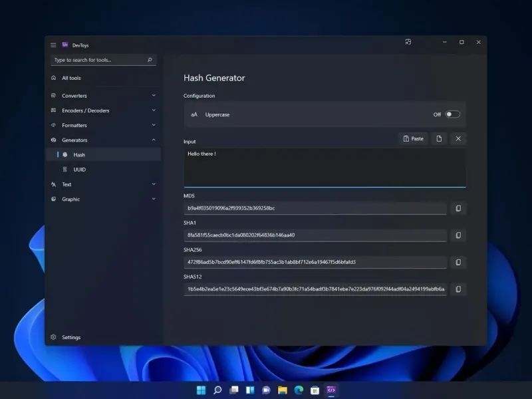Open Microsoft Edge from the taskbar

pos(299,390)
